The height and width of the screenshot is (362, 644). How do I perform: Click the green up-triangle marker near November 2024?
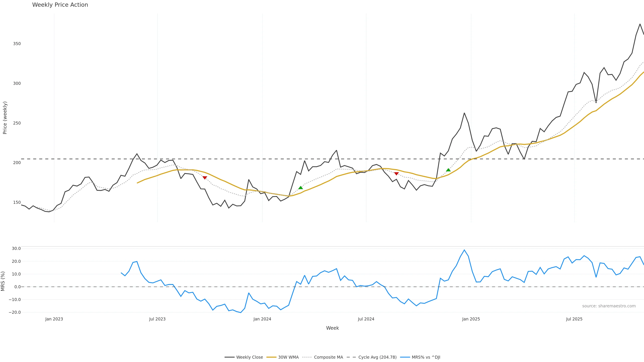(x=448, y=170)
